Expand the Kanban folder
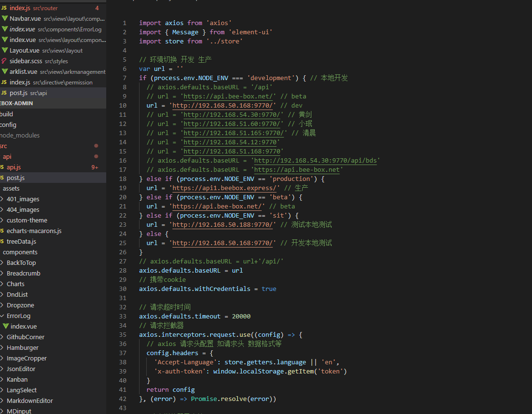 tap(2, 380)
